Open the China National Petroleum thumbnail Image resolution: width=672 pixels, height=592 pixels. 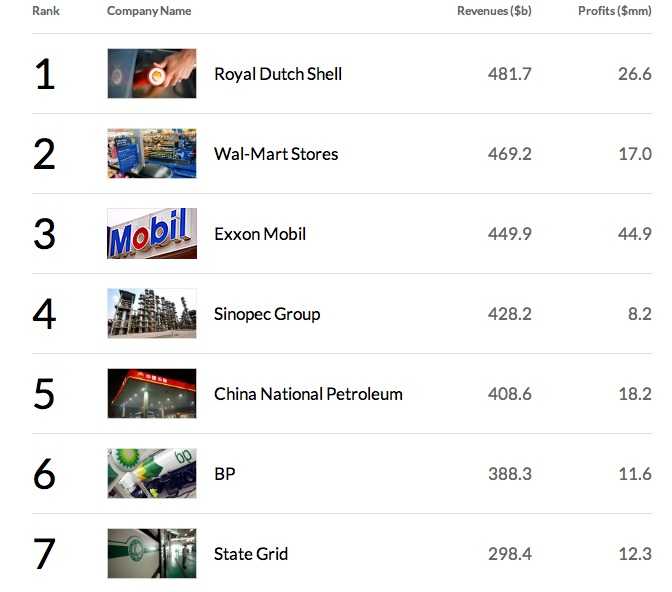click(151, 394)
